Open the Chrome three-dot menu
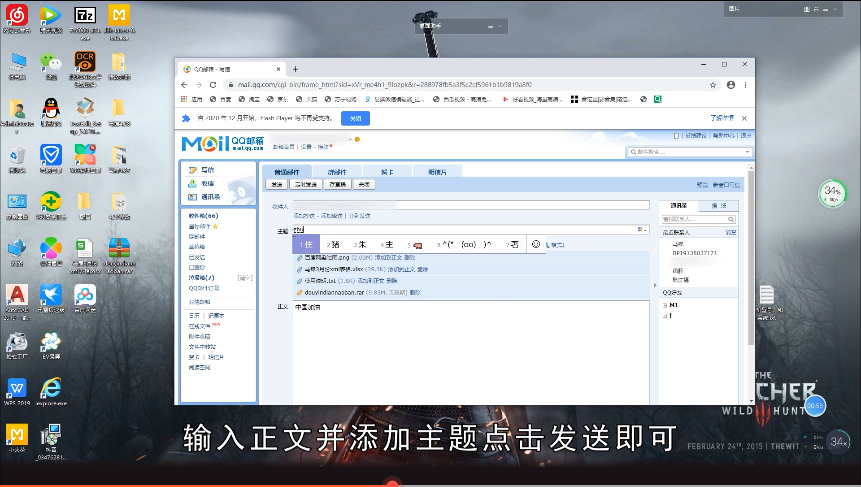 coord(745,85)
